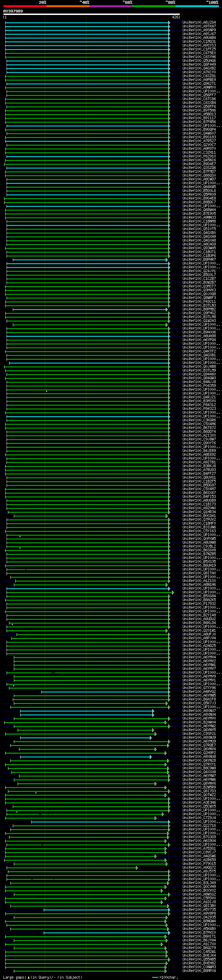Click the UniRef100_A7R527 label
Screen dimensions: 222x980
point(199,141)
